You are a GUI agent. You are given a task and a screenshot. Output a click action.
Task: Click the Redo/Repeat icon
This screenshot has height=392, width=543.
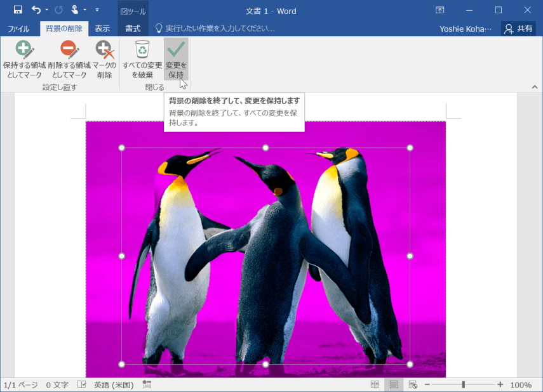pyautogui.click(x=58, y=10)
